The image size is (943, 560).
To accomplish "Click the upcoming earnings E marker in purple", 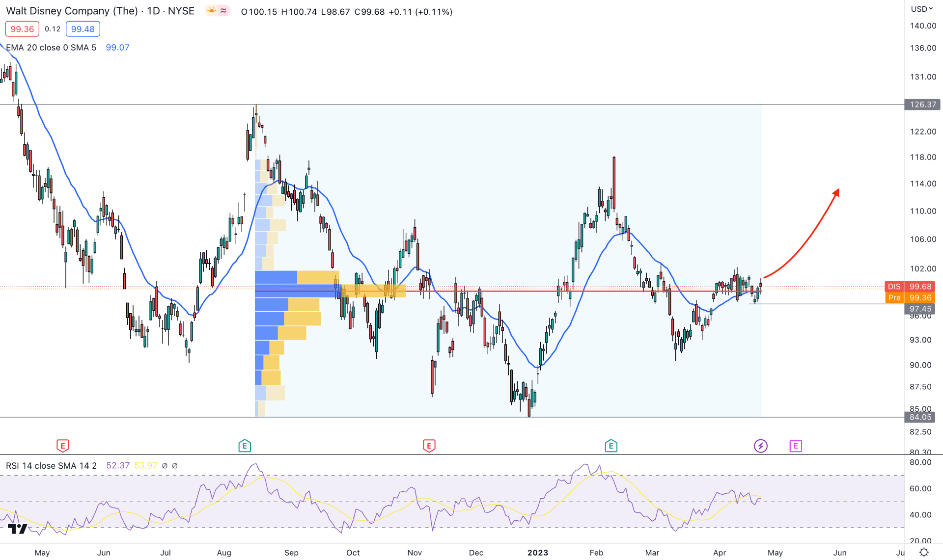I will coord(796,446).
